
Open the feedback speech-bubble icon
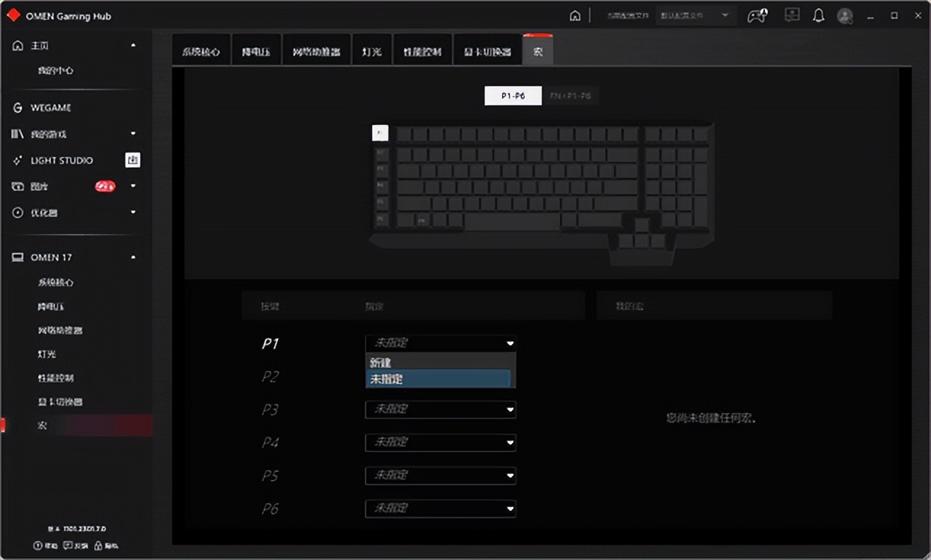[67, 545]
